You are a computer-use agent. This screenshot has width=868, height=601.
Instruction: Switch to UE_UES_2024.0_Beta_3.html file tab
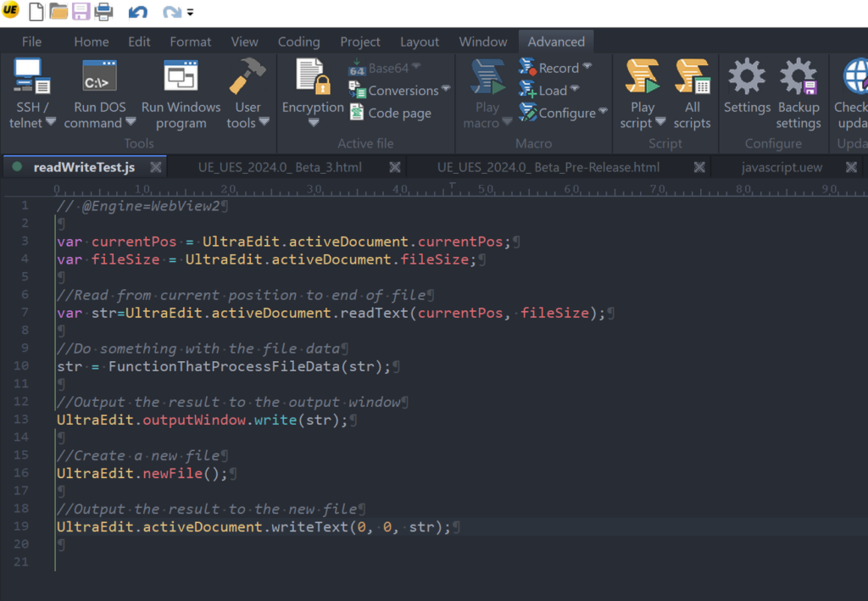click(280, 167)
